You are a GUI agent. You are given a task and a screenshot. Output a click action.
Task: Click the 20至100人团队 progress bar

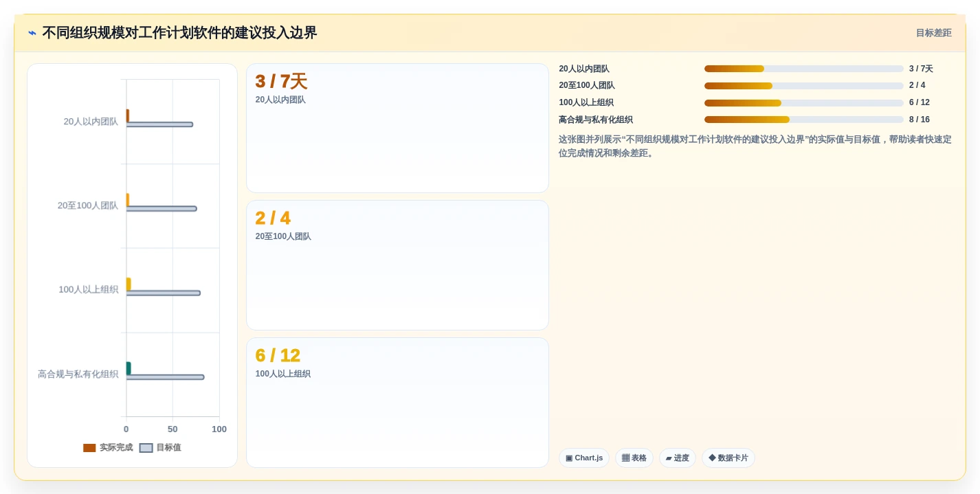click(x=803, y=86)
